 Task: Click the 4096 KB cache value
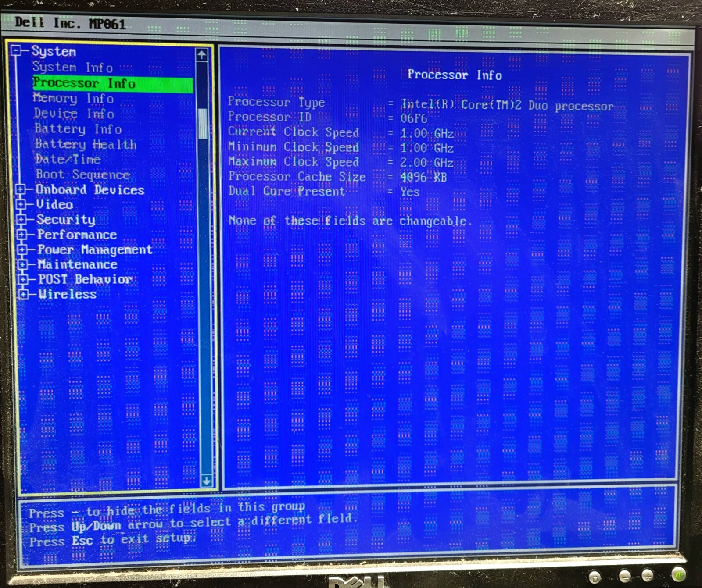coord(423,177)
